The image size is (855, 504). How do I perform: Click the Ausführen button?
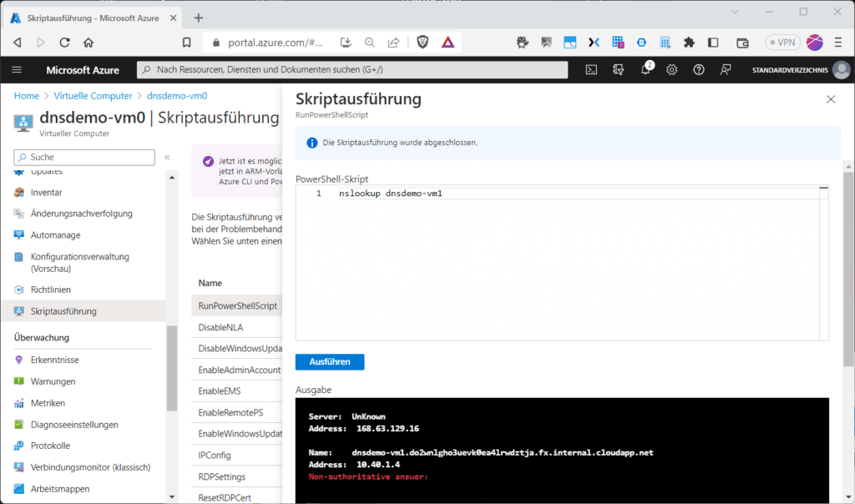coord(330,362)
